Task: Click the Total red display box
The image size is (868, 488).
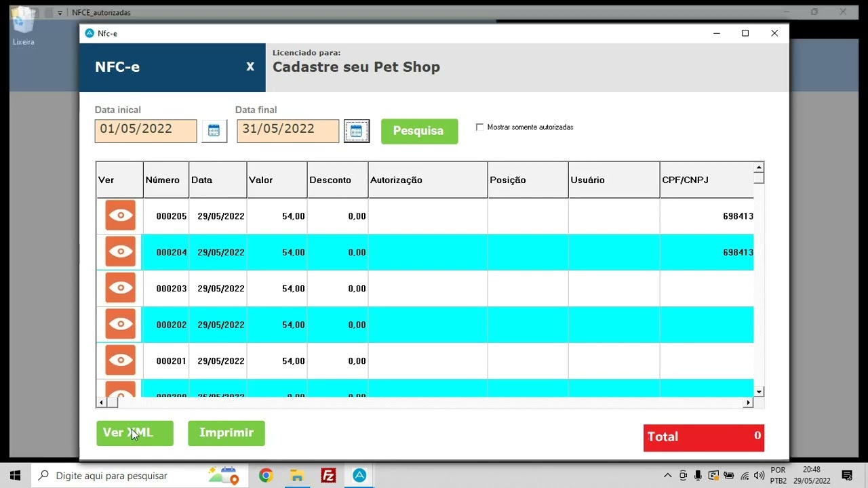Action: point(703,437)
